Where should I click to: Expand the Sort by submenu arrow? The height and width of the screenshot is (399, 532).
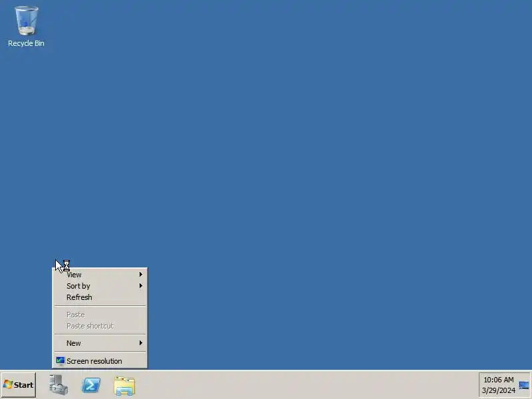click(x=141, y=286)
